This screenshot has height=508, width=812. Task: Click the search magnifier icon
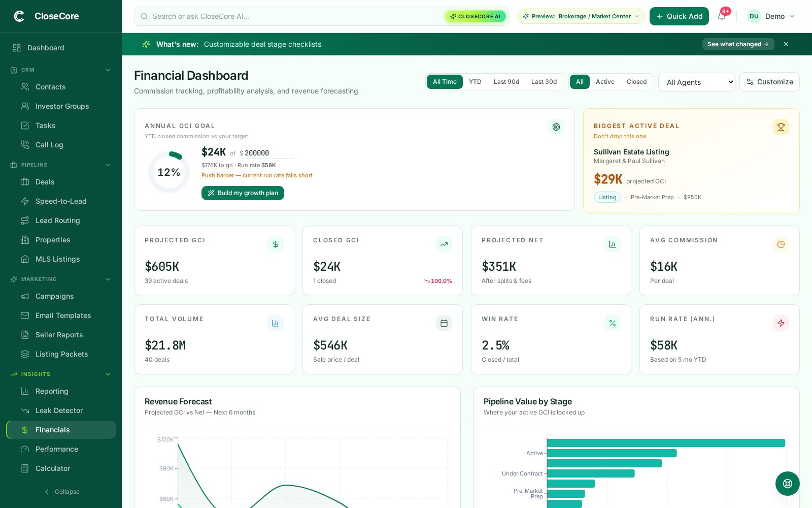click(x=144, y=16)
